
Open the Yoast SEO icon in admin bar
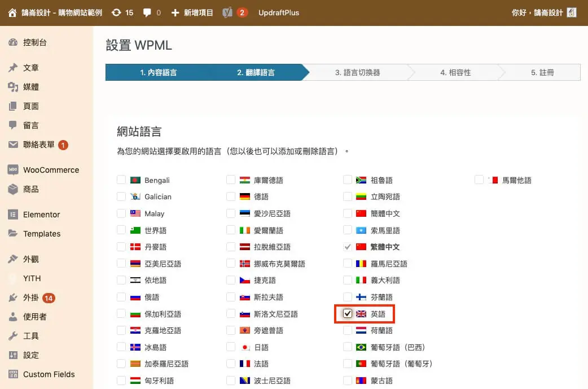click(x=227, y=13)
